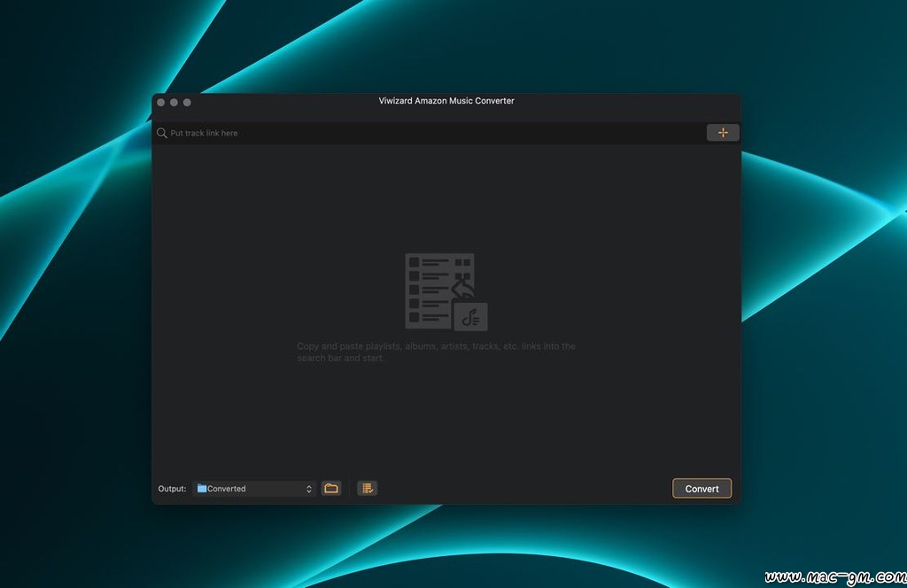Close the Viwizard Amazon Music Converter window
Screen dimensions: 907x588
click(161, 103)
